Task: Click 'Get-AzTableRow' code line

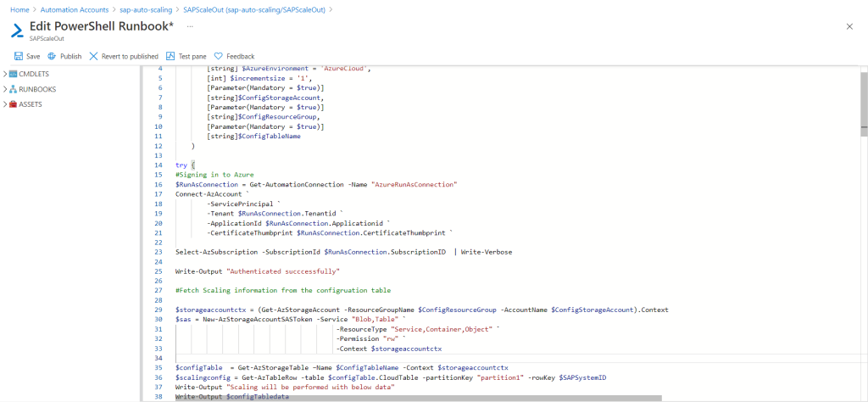Action: click(391, 377)
